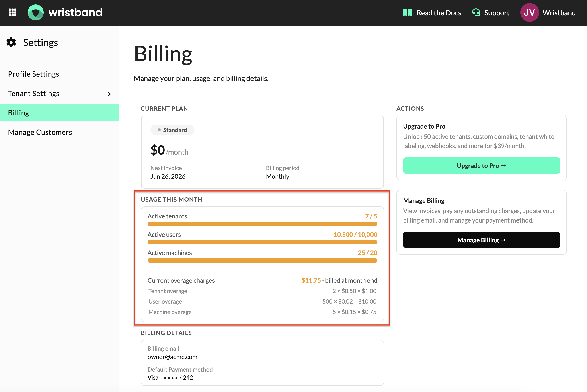Click the Active users usage bar
The height and width of the screenshot is (392, 587).
[262, 242]
